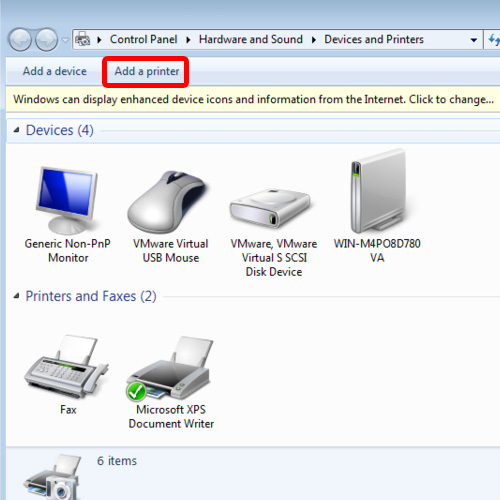Click the Forward navigation arrow
The height and width of the screenshot is (500, 500).
tap(47, 40)
